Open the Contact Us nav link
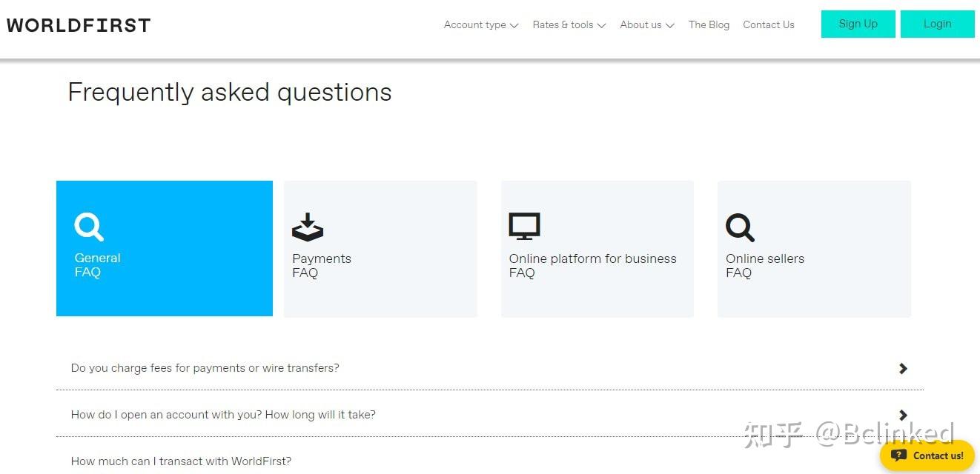 pos(769,24)
